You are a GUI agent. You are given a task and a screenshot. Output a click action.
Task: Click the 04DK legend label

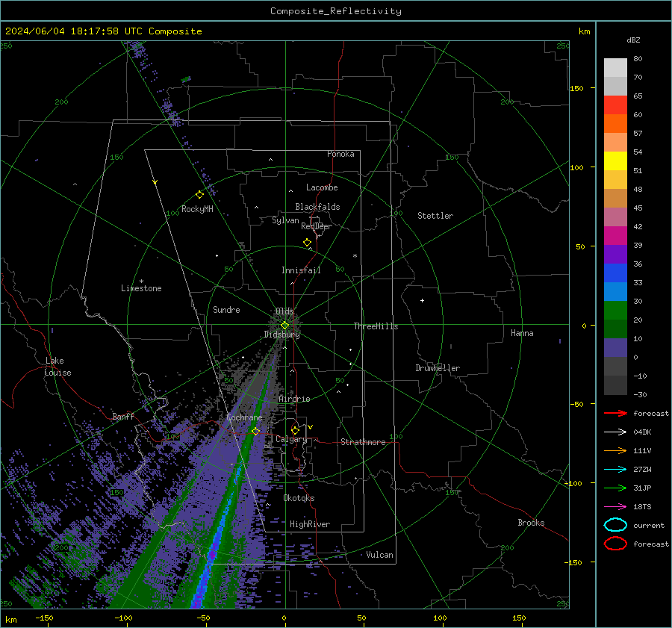[x=642, y=432]
